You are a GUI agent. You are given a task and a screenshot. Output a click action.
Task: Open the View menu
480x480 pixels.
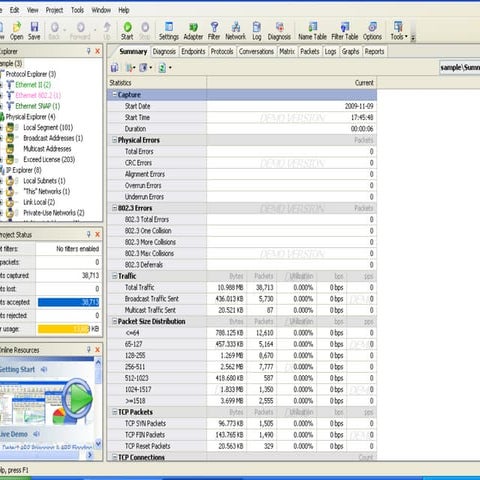pos(32,10)
